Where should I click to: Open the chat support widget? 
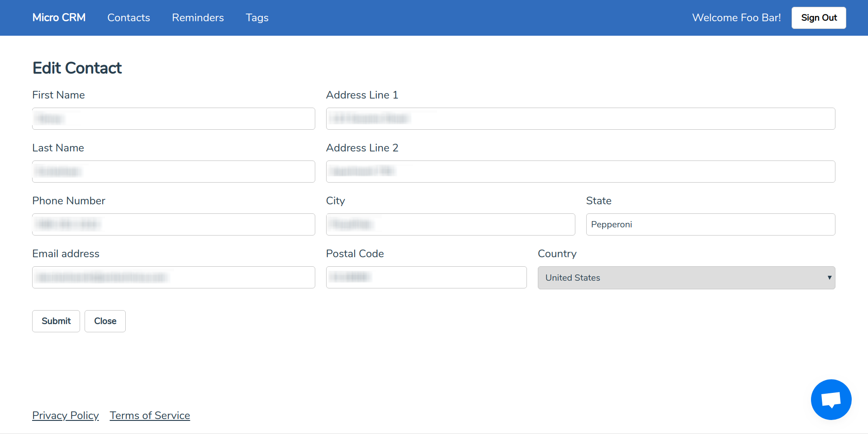pyautogui.click(x=831, y=399)
